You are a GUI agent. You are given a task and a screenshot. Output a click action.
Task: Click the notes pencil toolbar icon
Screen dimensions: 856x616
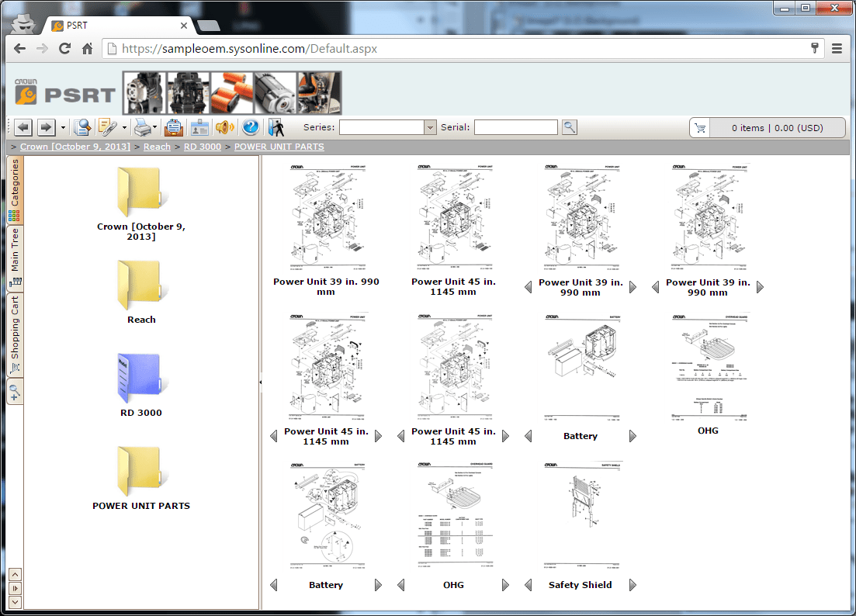coord(108,128)
